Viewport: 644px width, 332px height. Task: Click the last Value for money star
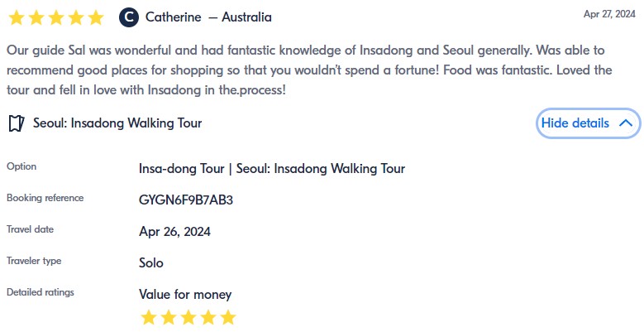(x=228, y=317)
